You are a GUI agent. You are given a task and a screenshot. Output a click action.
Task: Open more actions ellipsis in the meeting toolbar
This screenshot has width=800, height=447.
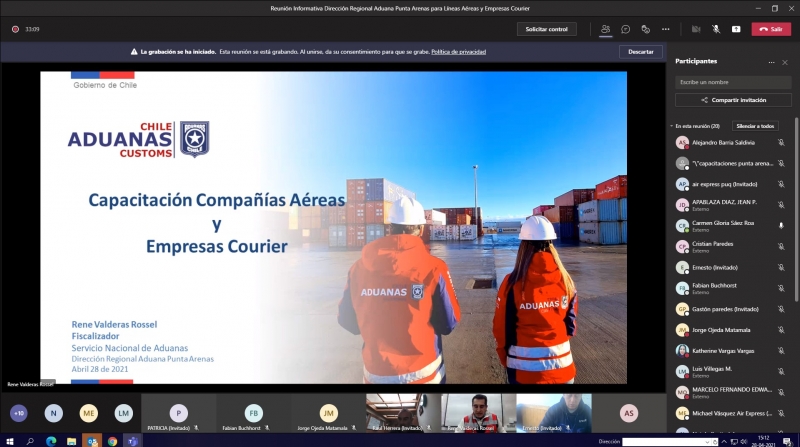coord(665,29)
